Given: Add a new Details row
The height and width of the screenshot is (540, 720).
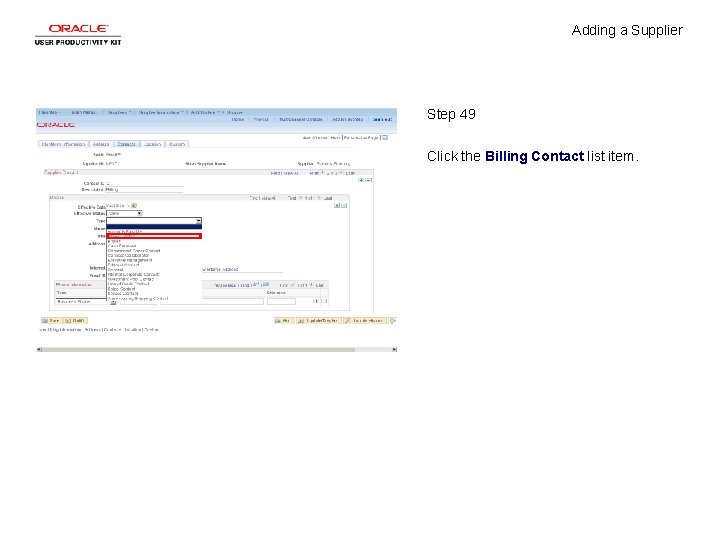Looking at the screenshot, I should pyautogui.click(x=337, y=206).
